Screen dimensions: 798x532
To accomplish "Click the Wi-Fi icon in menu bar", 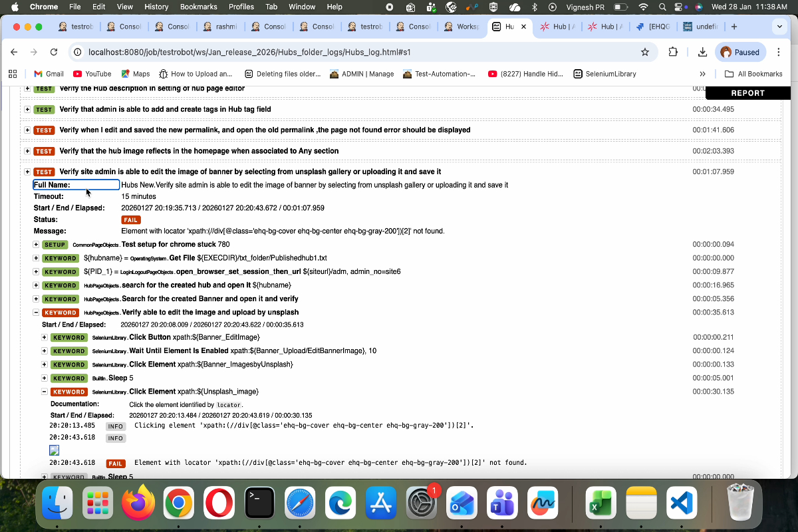I will [x=642, y=7].
